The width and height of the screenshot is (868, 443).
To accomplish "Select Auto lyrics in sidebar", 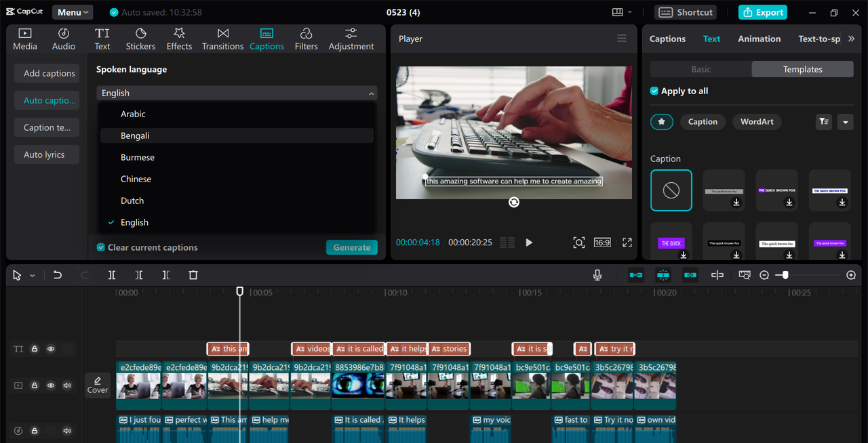I will point(45,154).
